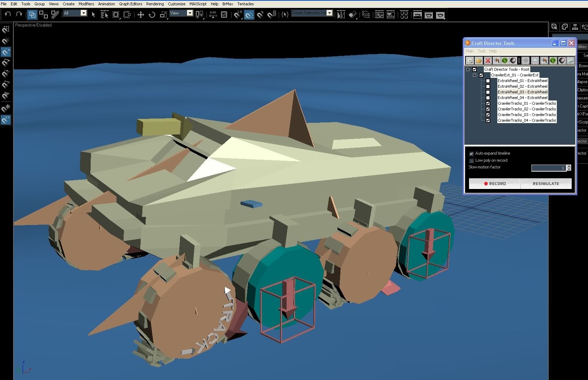The image size is (588, 380).
Task: Open the View reference coordinate dropdown
Action: click(190, 13)
